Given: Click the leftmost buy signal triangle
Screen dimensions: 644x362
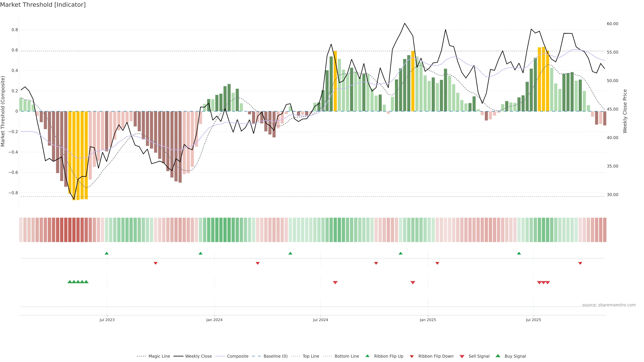Looking at the screenshot, I should coord(70,282).
